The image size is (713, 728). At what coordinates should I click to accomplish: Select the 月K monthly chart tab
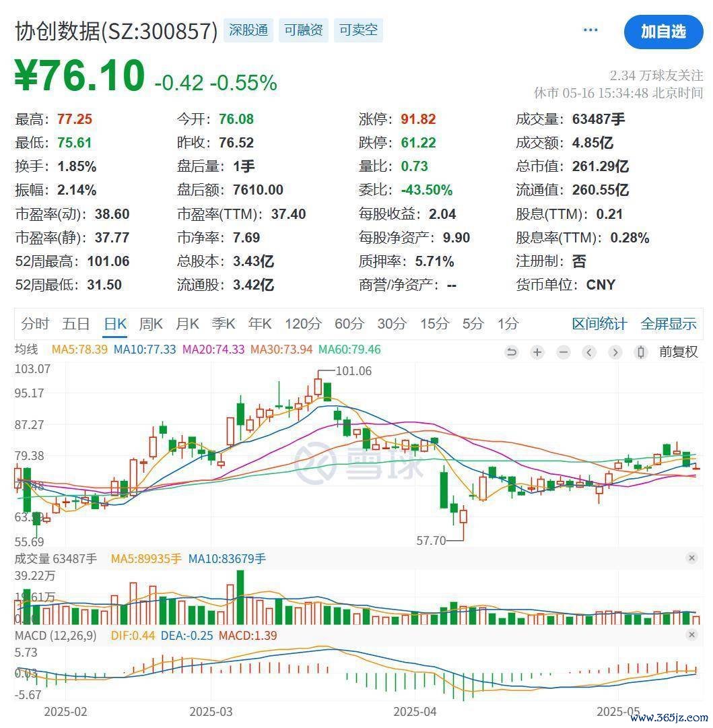click(x=187, y=324)
